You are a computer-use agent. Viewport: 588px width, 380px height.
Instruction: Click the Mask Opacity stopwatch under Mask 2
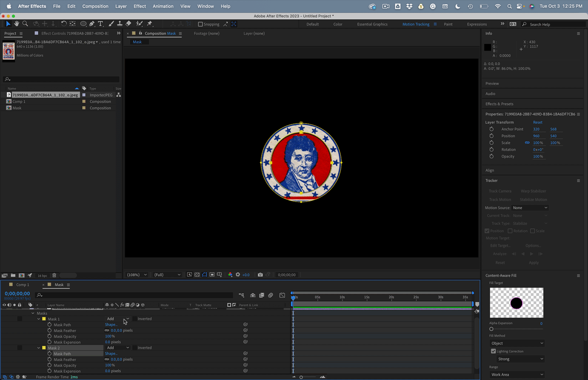coord(49,365)
